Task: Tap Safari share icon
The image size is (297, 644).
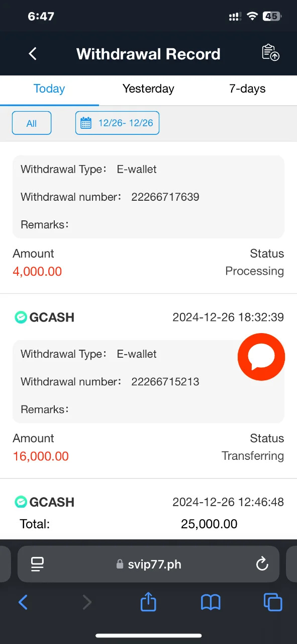Action: pos(148,602)
